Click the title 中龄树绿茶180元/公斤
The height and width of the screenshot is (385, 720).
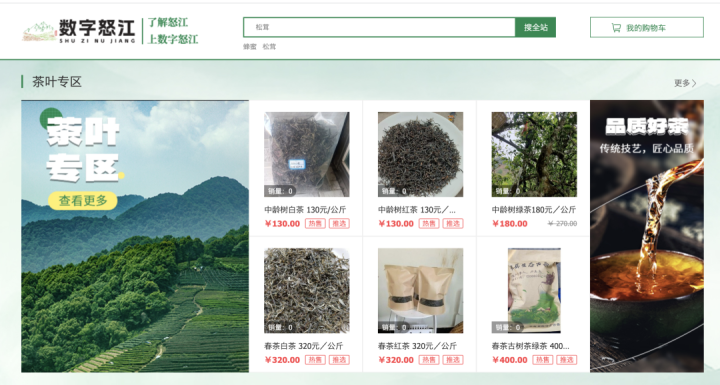point(534,209)
